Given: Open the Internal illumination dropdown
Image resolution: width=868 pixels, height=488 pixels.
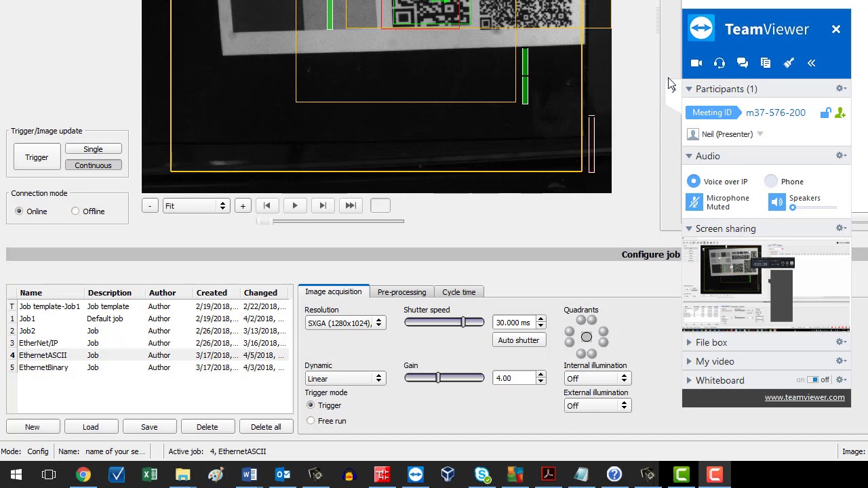Looking at the screenshot, I should (x=597, y=379).
